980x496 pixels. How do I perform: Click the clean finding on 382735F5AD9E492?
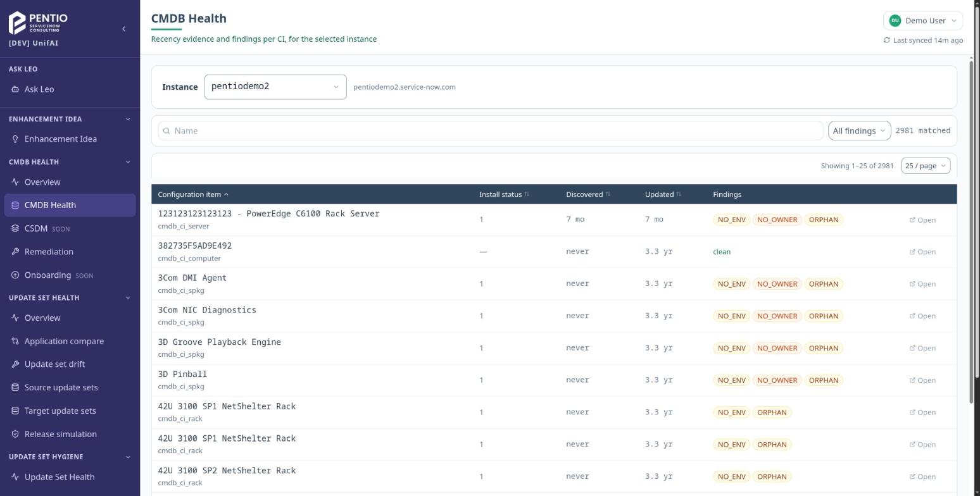tap(722, 252)
